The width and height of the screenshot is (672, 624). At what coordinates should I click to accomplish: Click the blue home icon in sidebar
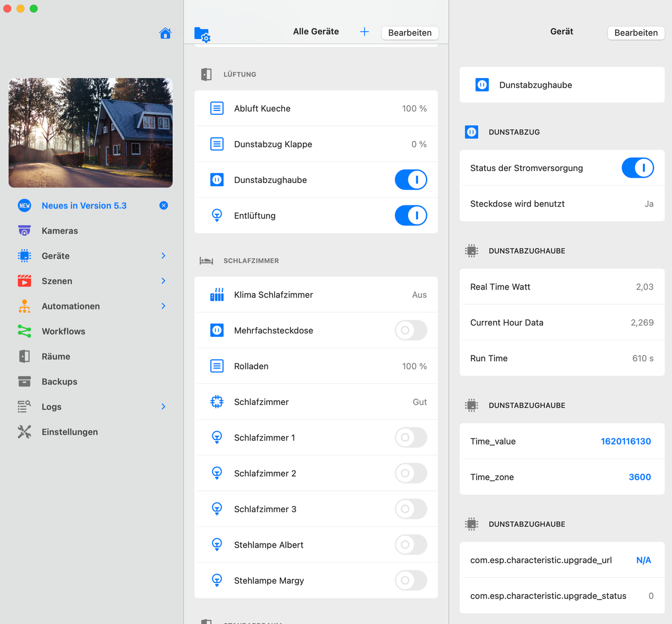point(165,33)
